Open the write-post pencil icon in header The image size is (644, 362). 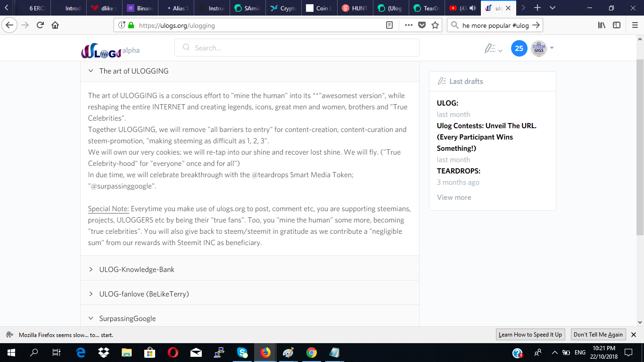(x=490, y=48)
